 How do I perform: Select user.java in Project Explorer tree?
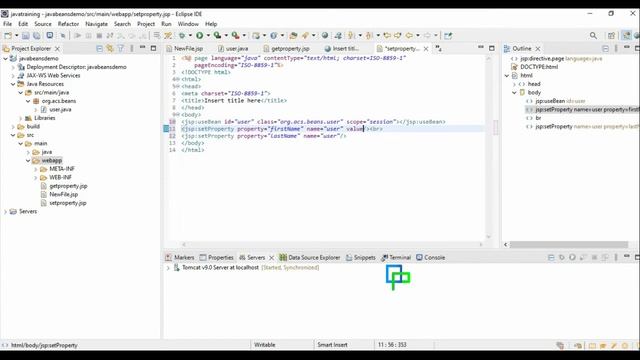click(60, 110)
